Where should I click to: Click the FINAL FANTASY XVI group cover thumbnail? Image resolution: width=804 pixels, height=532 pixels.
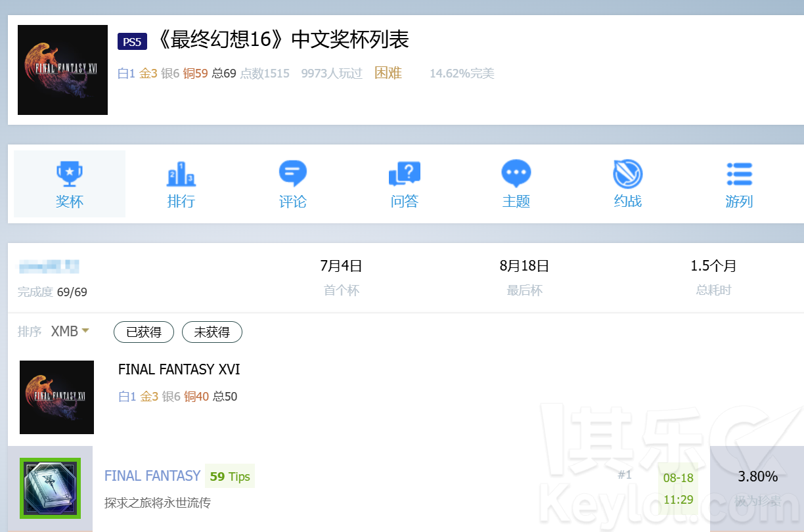56,397
